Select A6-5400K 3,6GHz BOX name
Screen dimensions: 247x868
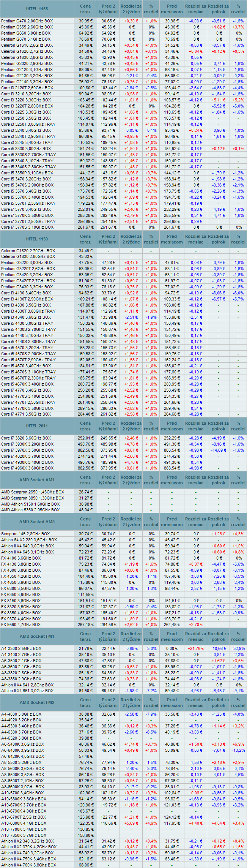coord(23,744)
